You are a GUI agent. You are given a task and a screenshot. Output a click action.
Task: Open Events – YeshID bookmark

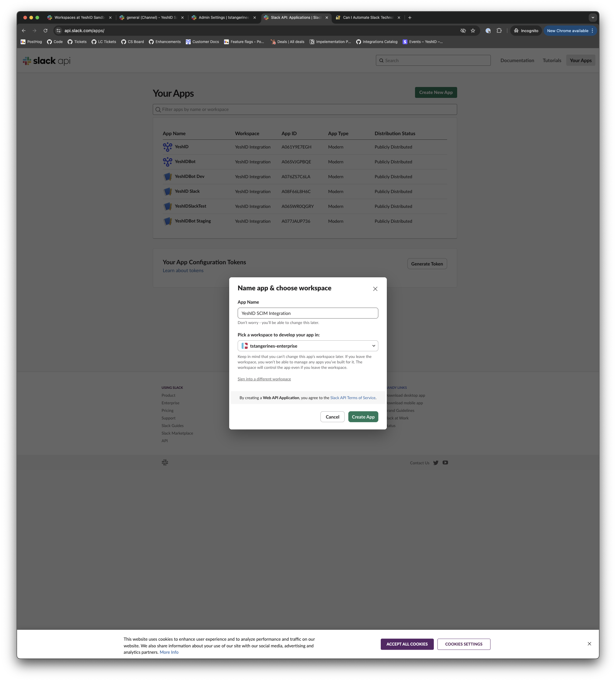point(422,42)
